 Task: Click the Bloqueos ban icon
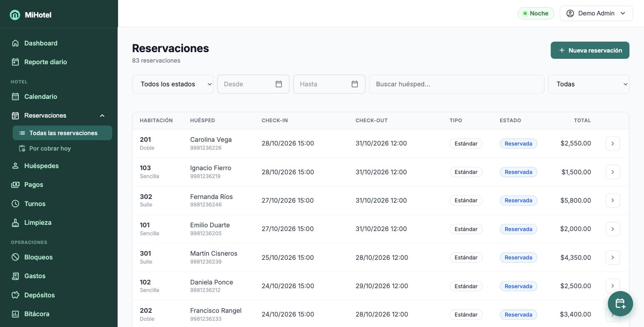click(15, 257)
